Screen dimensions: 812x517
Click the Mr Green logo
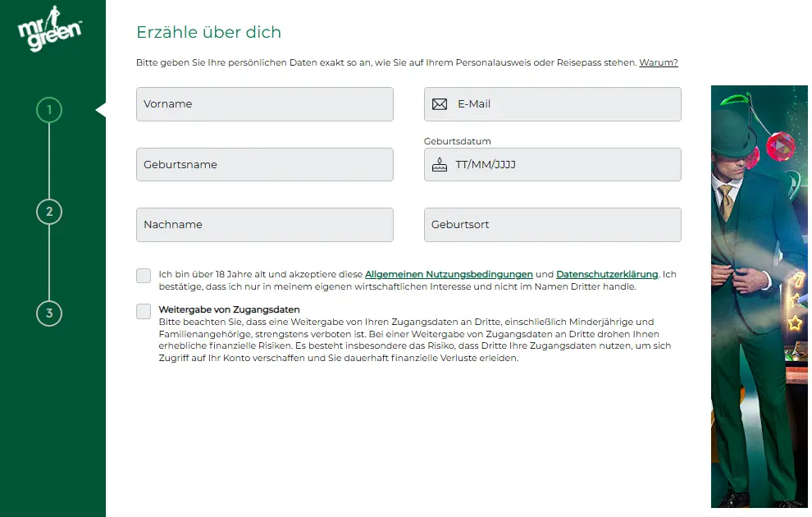point(49,29)
